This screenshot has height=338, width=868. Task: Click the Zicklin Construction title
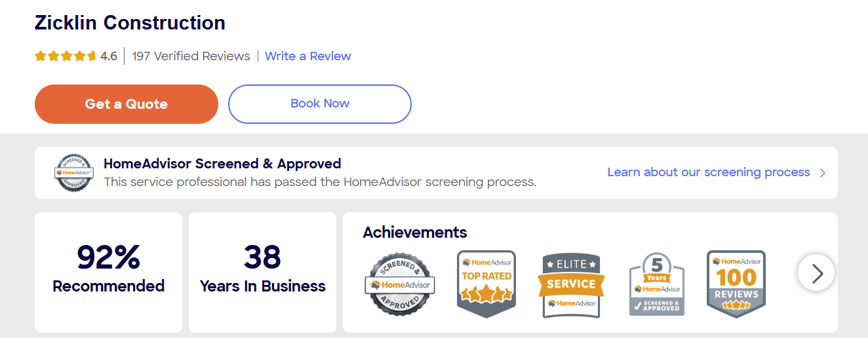[x=130, y=23]
